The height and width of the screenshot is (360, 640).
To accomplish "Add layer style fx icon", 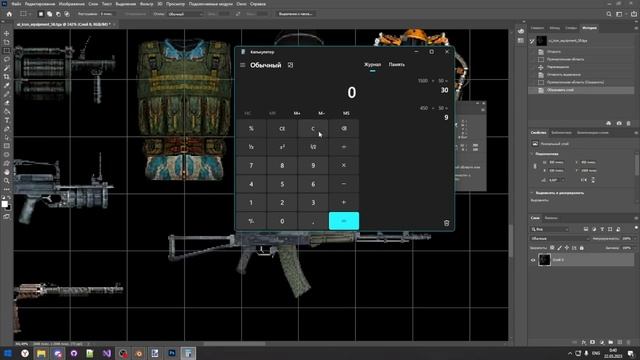I will pos(584,342).
